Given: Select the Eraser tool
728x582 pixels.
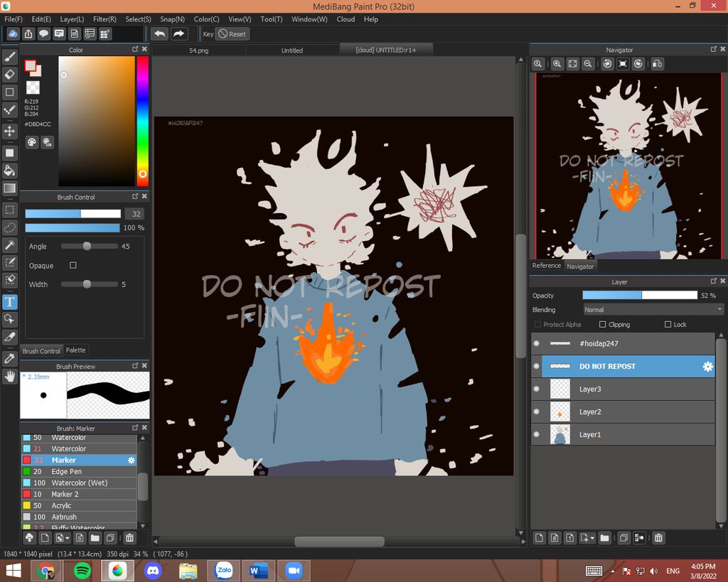Looking at the screenshot, I should [10, 74].
